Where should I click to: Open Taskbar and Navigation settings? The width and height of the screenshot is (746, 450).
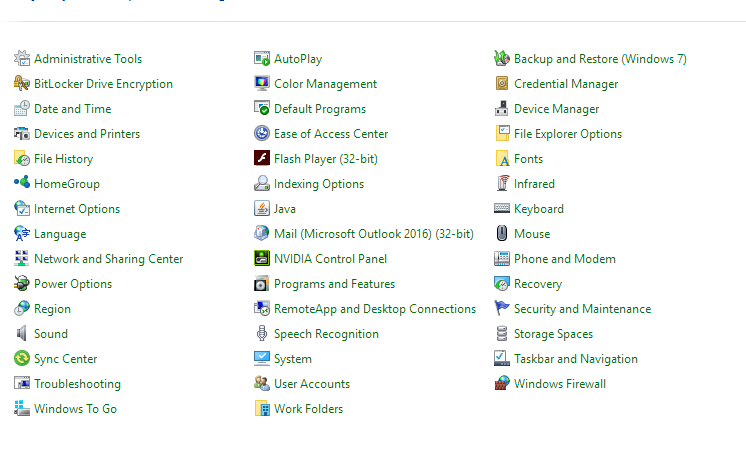(575, 359)
